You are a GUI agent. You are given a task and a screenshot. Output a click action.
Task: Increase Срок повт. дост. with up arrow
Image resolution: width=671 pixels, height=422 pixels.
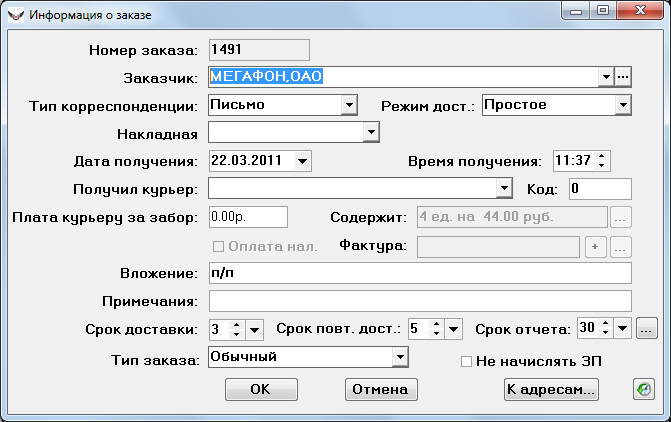(436, 325)
